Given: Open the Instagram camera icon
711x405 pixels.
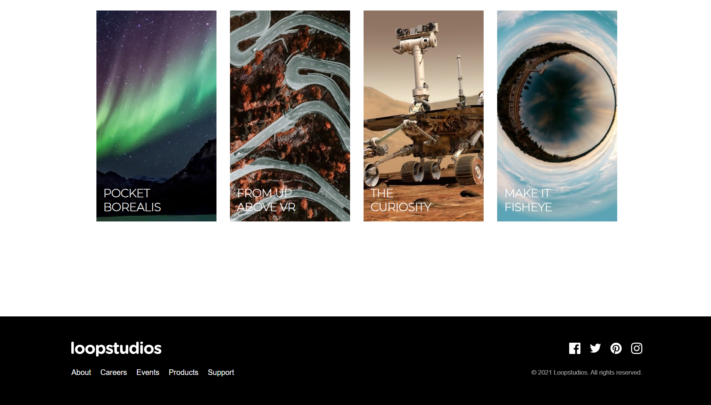Looking at the screenshot, I should click(x=637, y=348).
